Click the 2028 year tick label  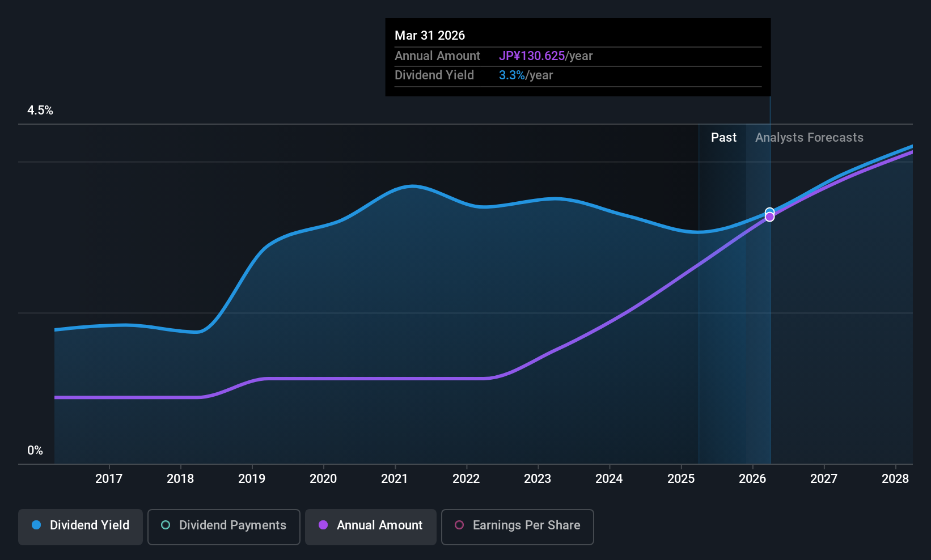(895, 479)
